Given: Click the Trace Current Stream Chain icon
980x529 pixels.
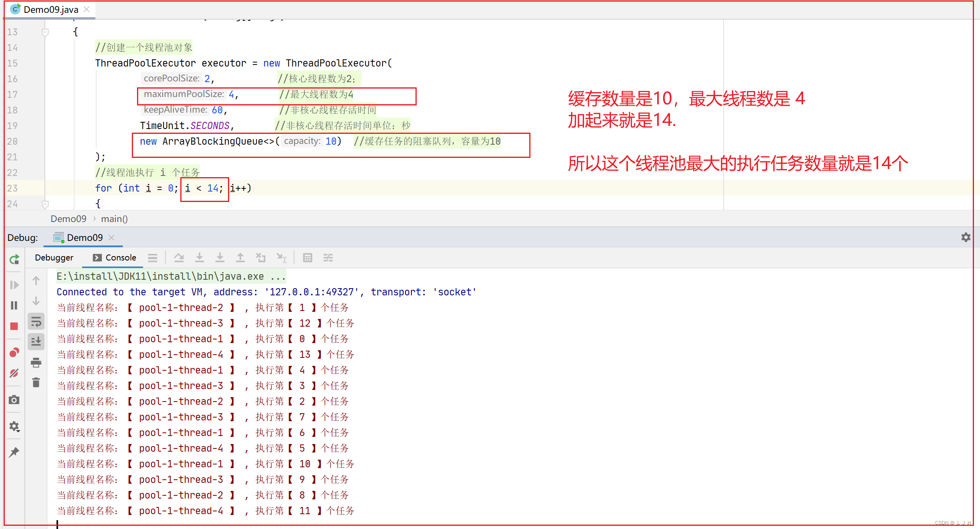Looking at the screenshot, I should coord(328,258).
